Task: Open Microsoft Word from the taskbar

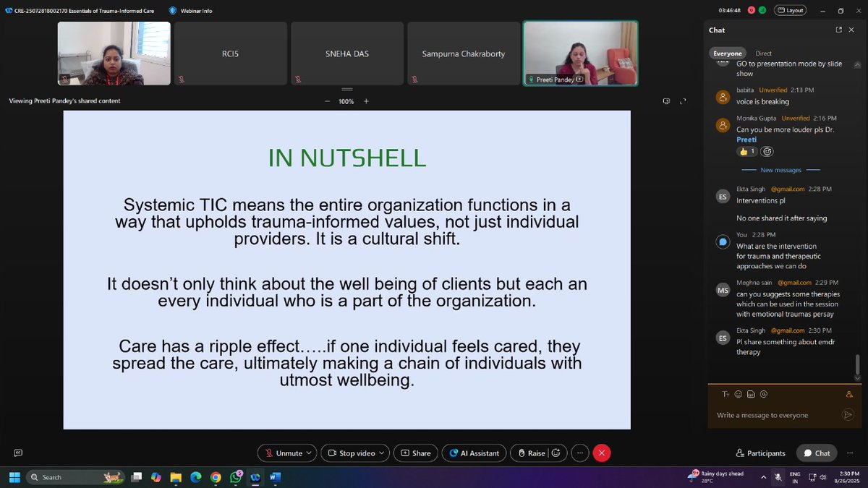Action: tap(275, 477)
